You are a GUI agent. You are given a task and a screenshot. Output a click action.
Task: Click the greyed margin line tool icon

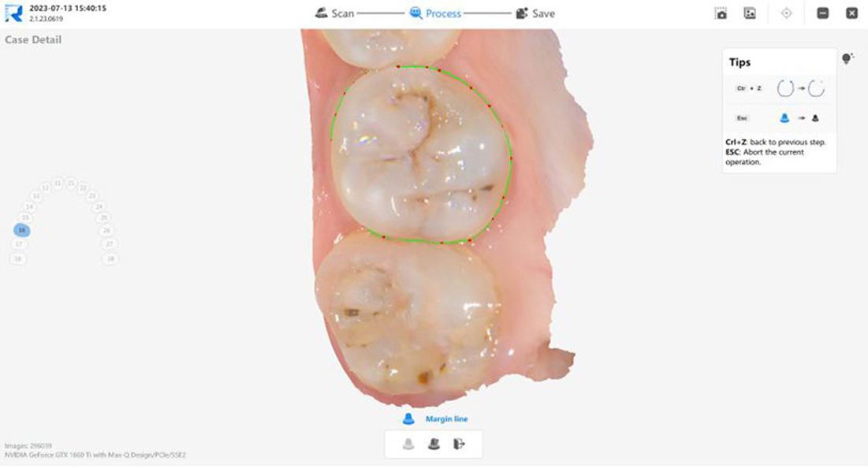pyautogui.click(x=408, y=444)
